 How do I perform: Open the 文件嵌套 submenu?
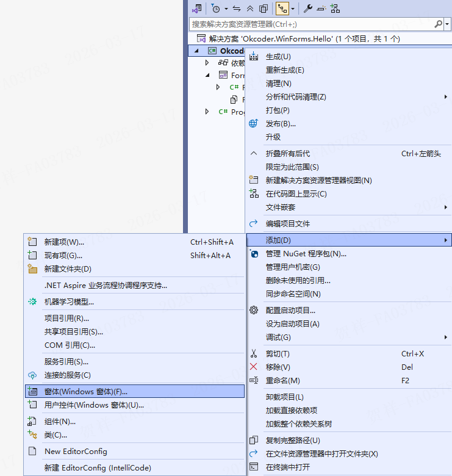(349, 207)
